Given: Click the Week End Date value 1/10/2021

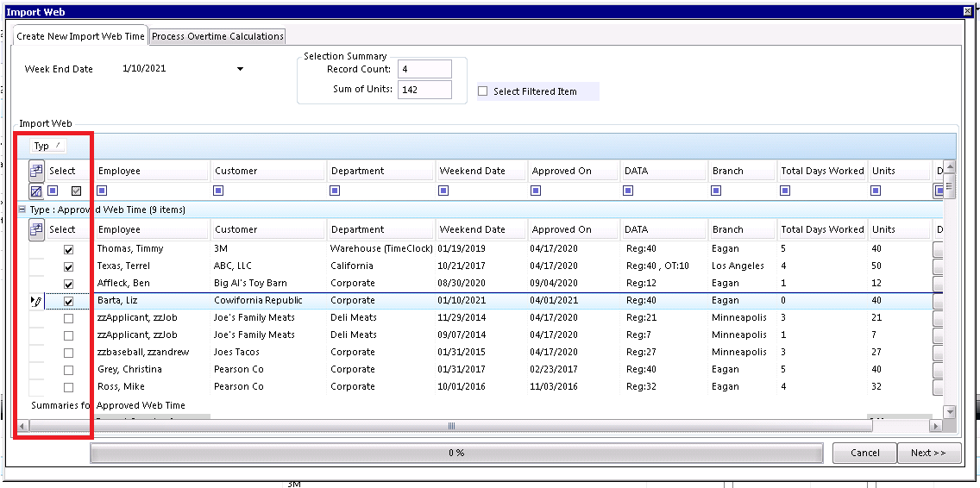Looking at the screenshot, I should pyautogui.click(x=144, y=69).
